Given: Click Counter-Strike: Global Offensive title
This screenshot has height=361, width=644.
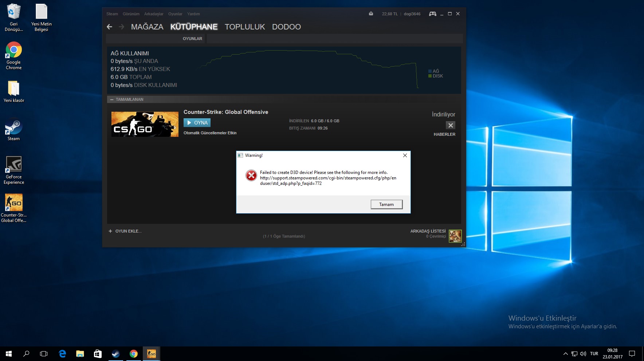Looking at the screenshot, I should [226, 112].
